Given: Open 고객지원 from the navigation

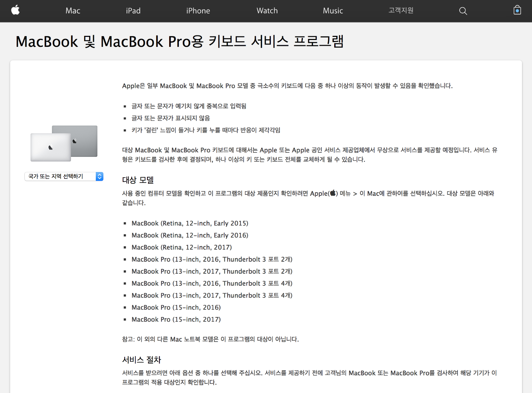Looking at the screenshot, I should click(400, 11).
